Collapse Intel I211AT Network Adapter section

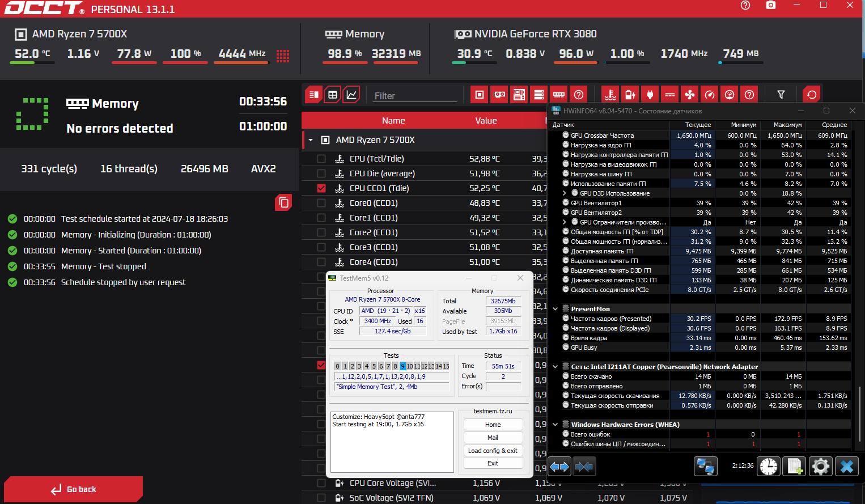[556, 367]
